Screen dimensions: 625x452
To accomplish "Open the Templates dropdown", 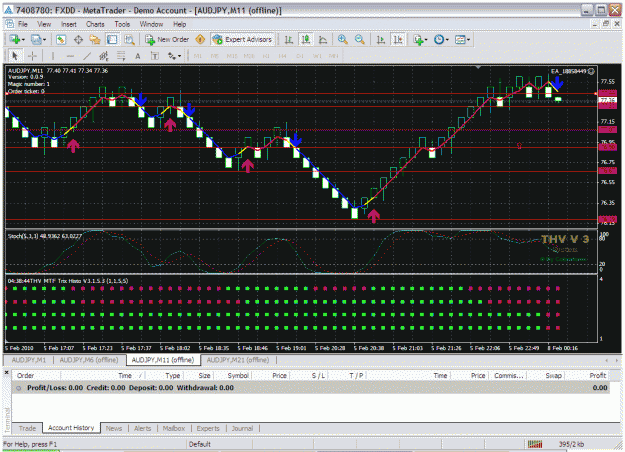I will click(x=462, y=39).
